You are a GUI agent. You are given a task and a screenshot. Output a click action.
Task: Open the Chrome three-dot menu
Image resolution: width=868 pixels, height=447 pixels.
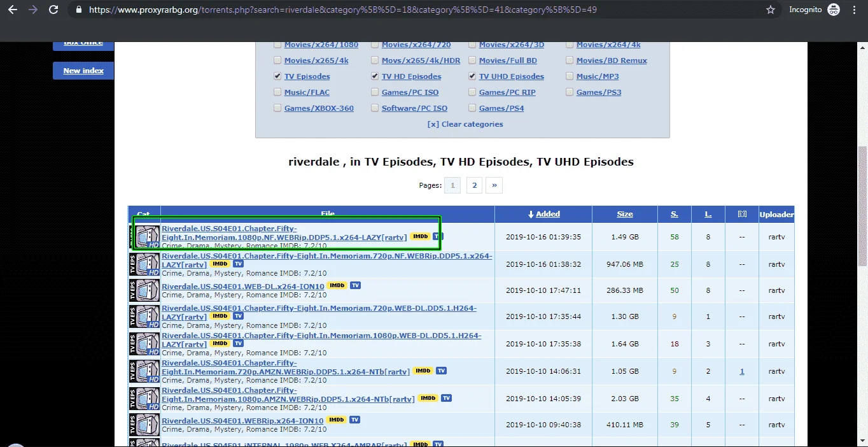(855, 10)
